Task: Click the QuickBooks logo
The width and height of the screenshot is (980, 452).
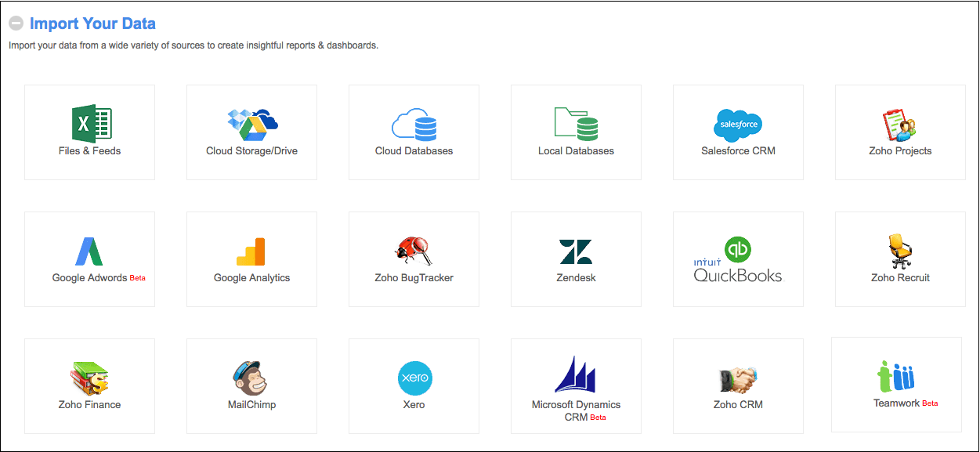Action: [x=738, y=259]
